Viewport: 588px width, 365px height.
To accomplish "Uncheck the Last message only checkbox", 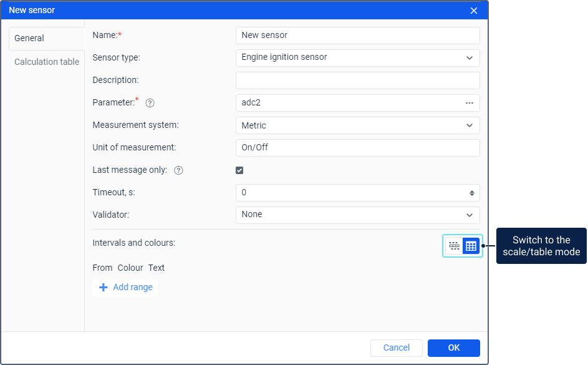I will [x=239, y=170].
